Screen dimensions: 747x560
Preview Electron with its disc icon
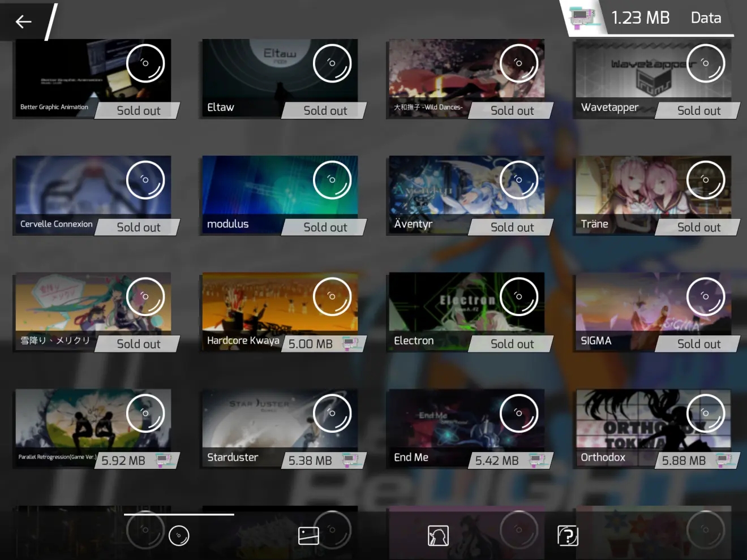click(x=519, y=296)
